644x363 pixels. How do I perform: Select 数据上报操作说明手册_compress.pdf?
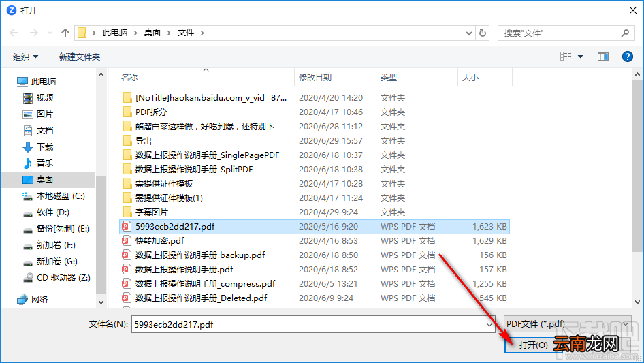tap(205, 284)
